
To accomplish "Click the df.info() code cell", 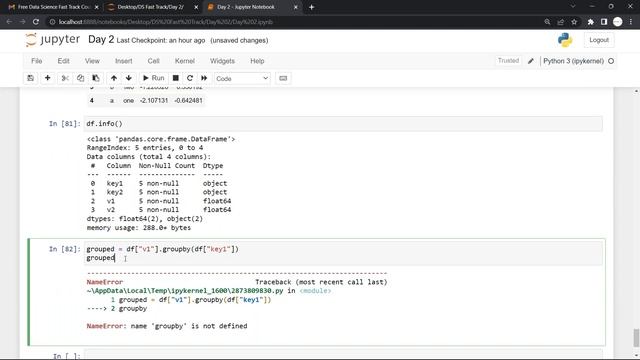I will (x=343, y=124).
